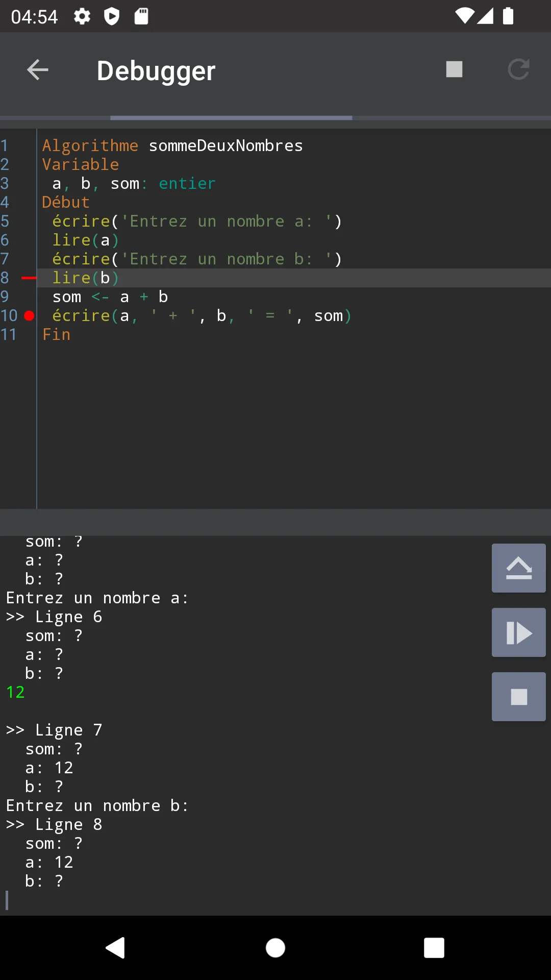Stop debugging via top toolbar square

pyautogui.click(x=454, y=69)
